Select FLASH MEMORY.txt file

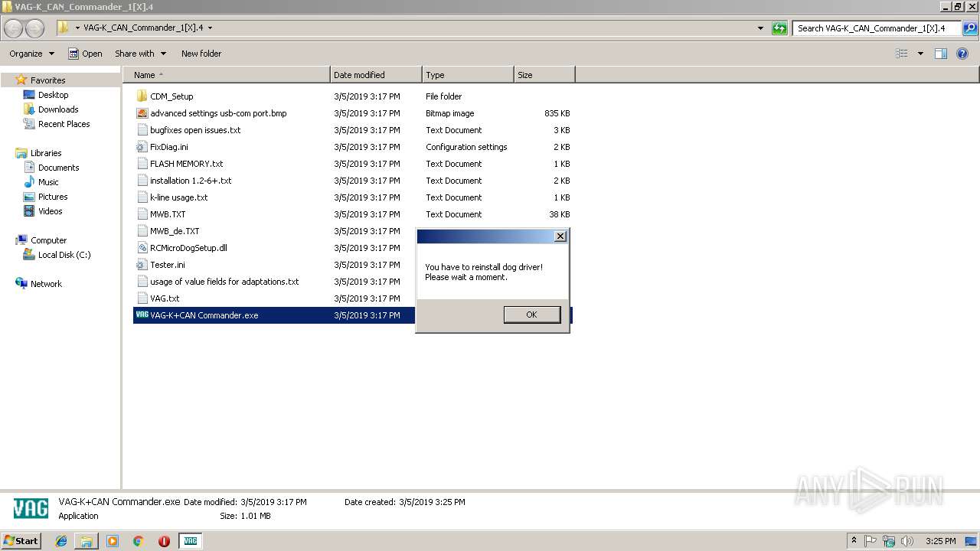pyautogui.click(x=186, y=164)
